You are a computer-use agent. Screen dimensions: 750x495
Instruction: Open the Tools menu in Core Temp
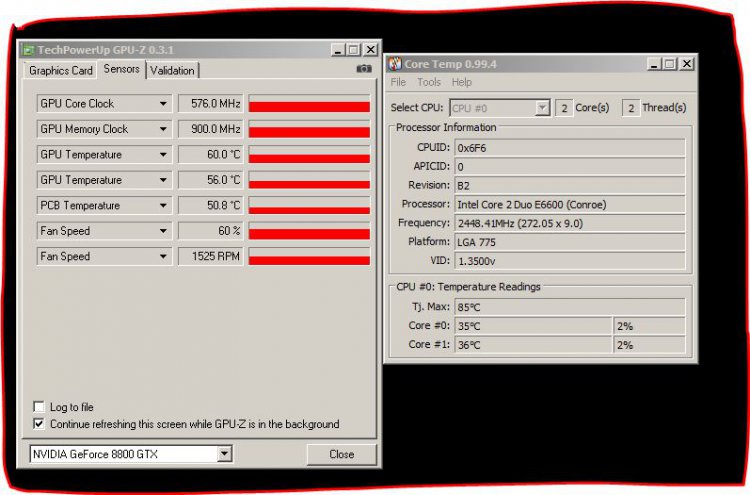429,82
